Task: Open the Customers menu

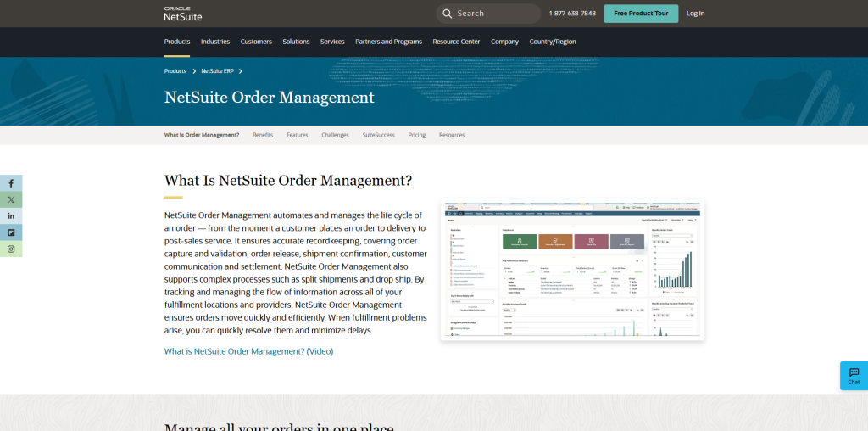Action: (256, 42)
